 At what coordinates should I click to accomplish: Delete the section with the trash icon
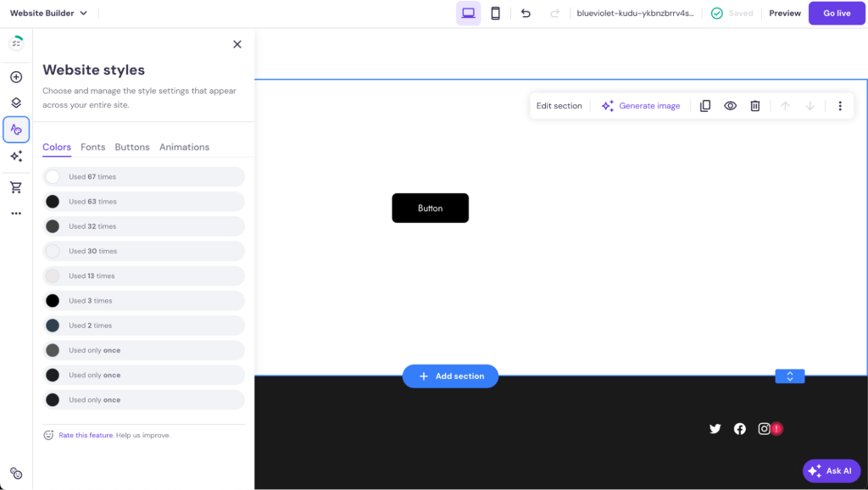(754, 105)
